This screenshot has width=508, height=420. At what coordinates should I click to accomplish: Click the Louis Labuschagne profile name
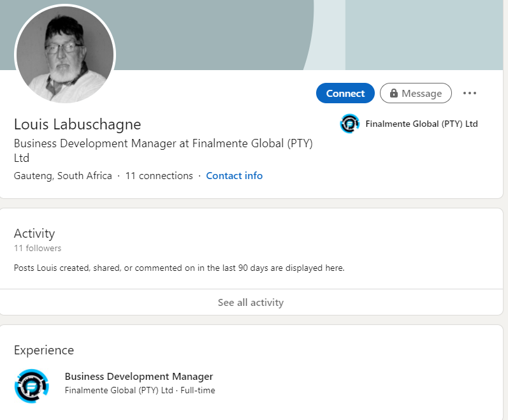coord(77,124)
